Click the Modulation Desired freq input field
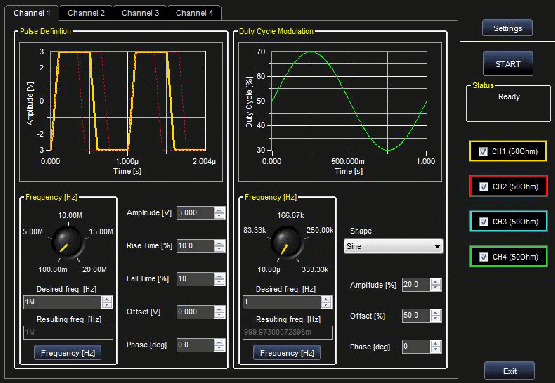Viewport: 555px width, 383px height. pos(282,302)
